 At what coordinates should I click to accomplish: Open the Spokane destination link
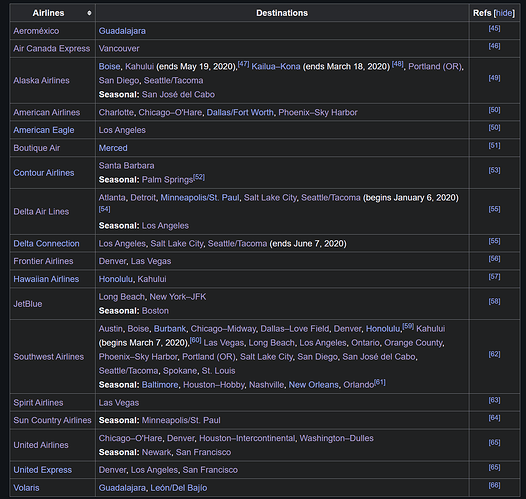point(180,371)
